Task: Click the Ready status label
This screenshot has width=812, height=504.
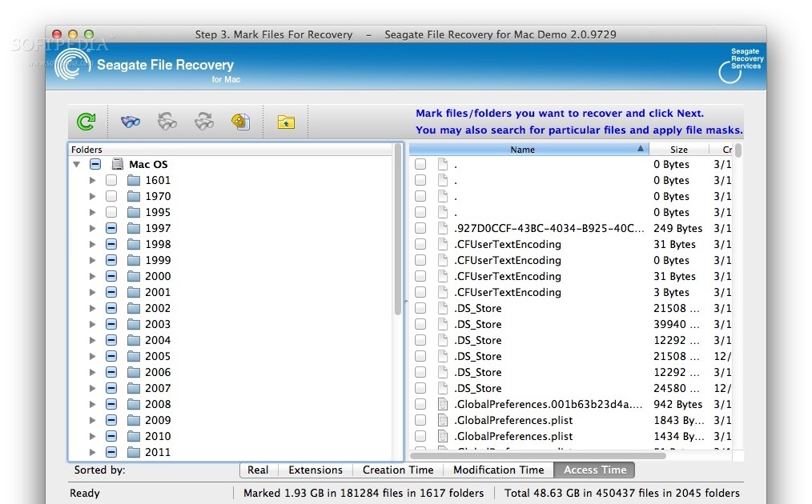Action: pos(84,493)
